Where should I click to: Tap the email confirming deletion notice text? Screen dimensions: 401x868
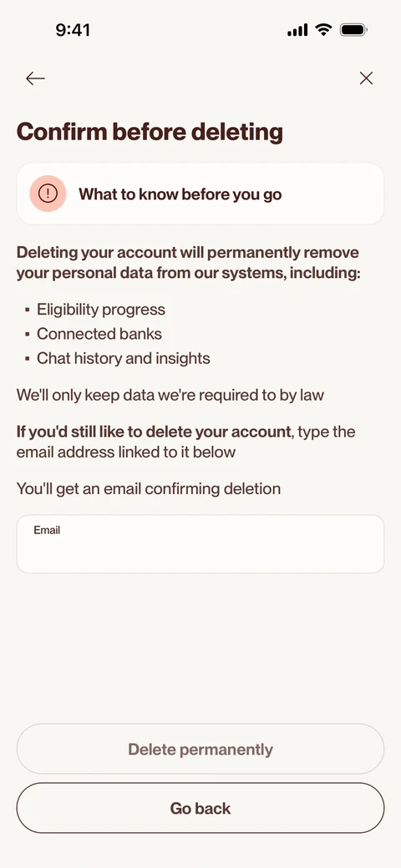149,489
